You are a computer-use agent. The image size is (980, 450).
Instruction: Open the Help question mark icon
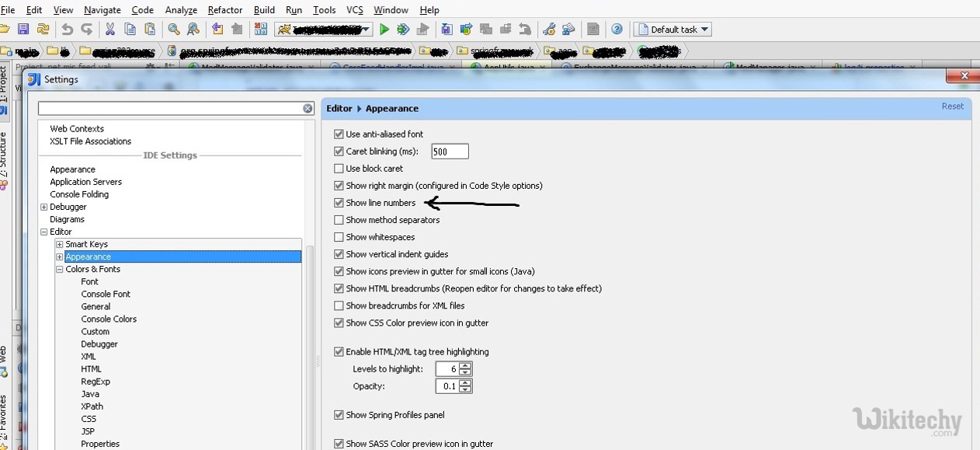[617, 30]
